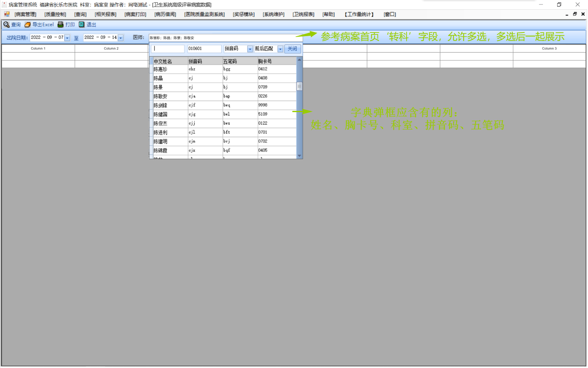Click the 五笔码 column header

[x=240, y=61]
